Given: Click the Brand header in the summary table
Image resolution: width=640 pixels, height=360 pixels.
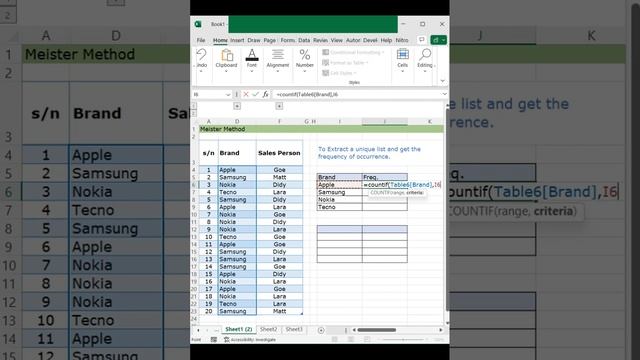Looking at the screenshot, I should coord(340,177).
